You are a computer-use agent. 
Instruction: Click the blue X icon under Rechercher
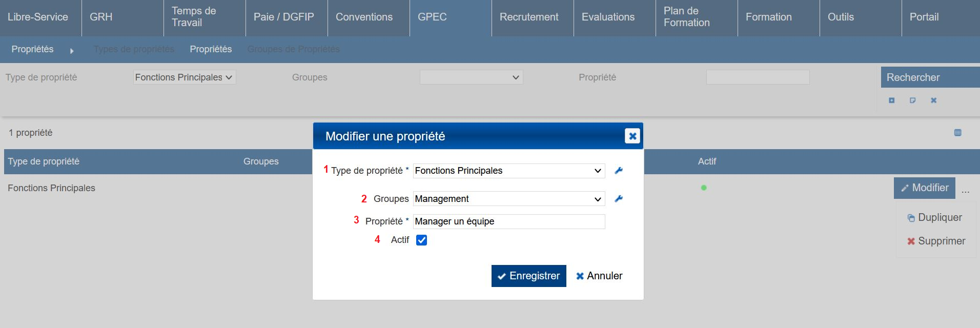[933, 100]
